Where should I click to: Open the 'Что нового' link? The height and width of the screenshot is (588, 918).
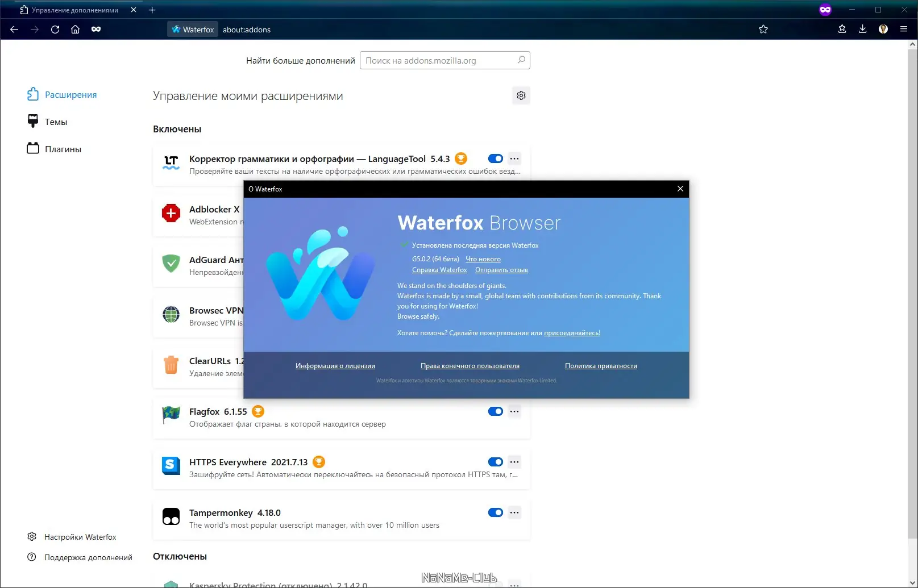pyautogui.click(x=483, y=259)
